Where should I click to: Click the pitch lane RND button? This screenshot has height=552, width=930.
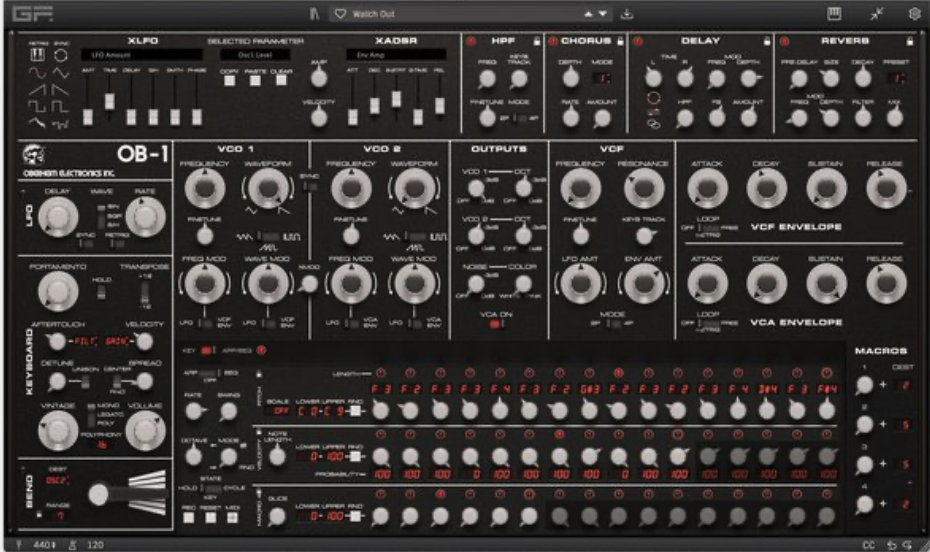(x=355, y=410)
